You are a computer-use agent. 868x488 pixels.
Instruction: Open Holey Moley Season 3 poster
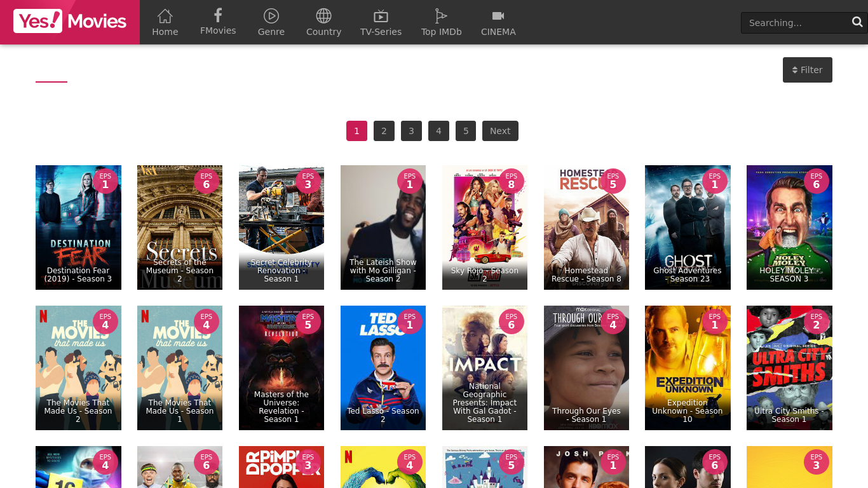coord(789,227)
